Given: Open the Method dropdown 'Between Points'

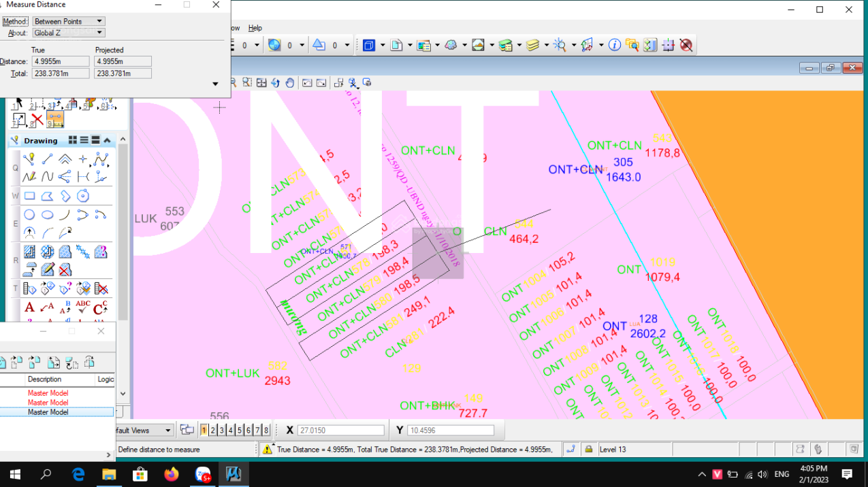Looking at the screenshot, I should pos(68,22).
